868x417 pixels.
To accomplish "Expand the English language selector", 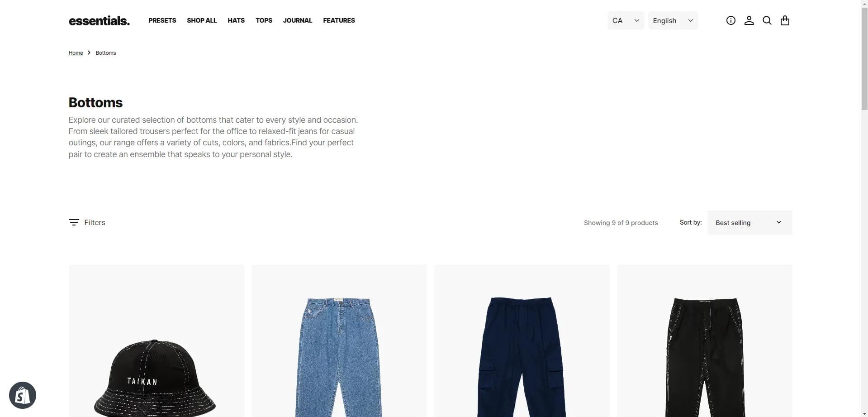I will pyautogui.click(x=673, y=21).
